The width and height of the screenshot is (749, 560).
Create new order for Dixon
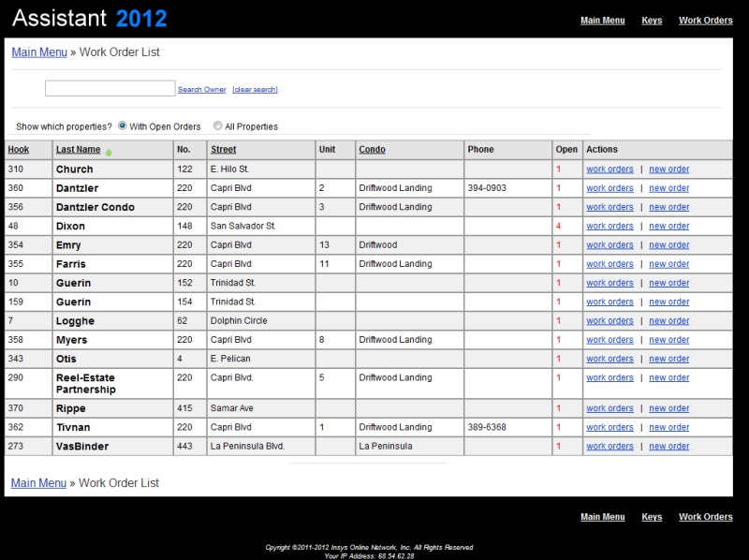[x=668, y=226]
